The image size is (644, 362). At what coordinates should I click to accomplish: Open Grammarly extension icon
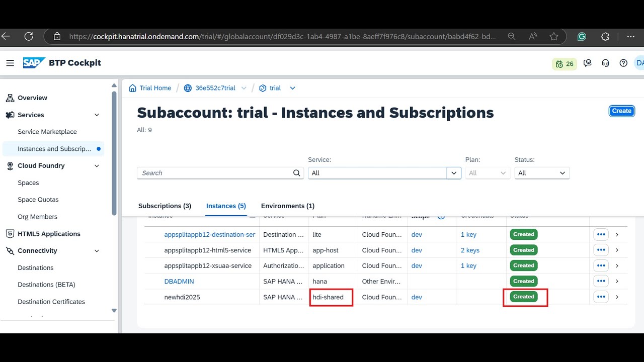click(582, 36)
